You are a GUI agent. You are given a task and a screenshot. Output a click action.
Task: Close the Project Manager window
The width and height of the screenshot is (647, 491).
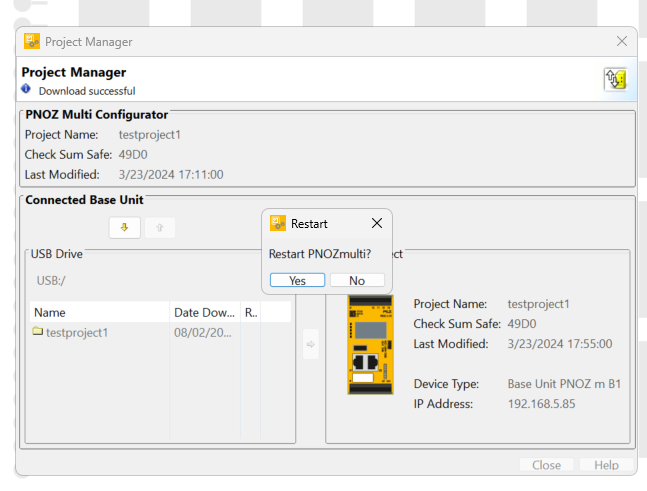[x=622, y=41]
